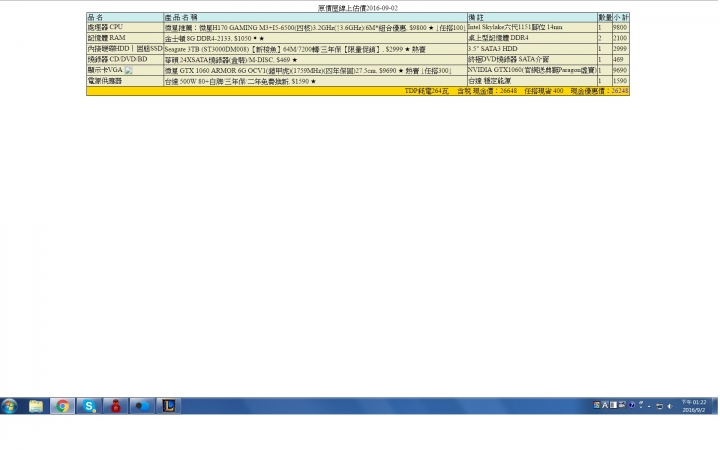This screenshot has height=450, width=720.
Task: Open the taskbar clock showing 01:22
Action: coord(694,406)
